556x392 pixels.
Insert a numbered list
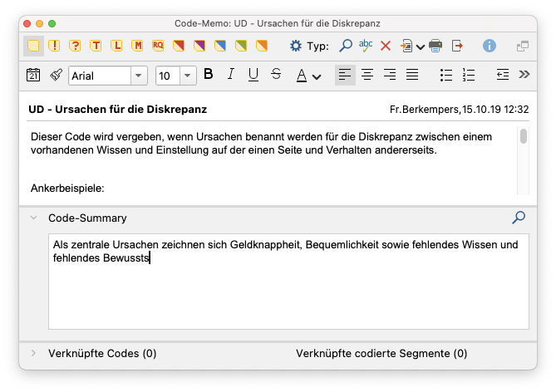469,75
